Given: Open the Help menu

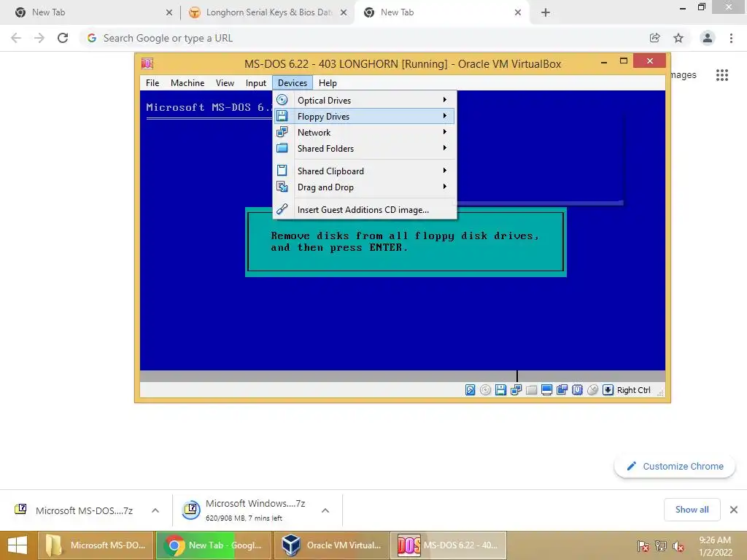Looking at the screenshot, I should pos(328,83).
